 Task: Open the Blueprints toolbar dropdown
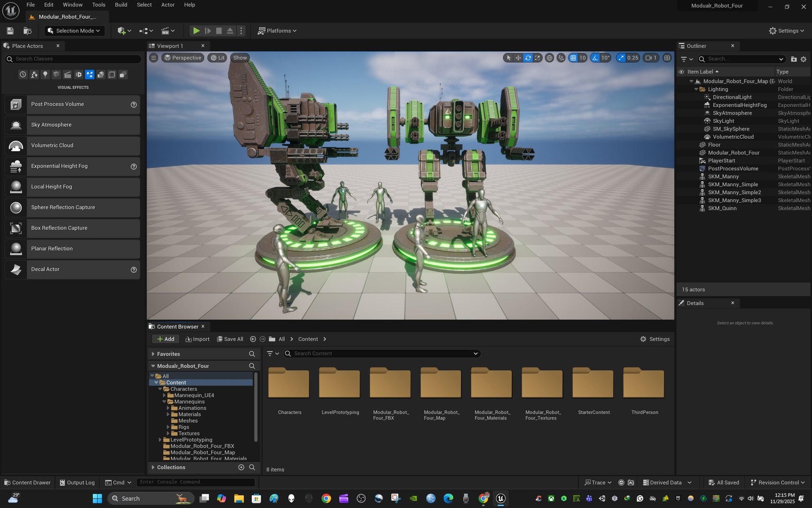click(x=146, y=31)
